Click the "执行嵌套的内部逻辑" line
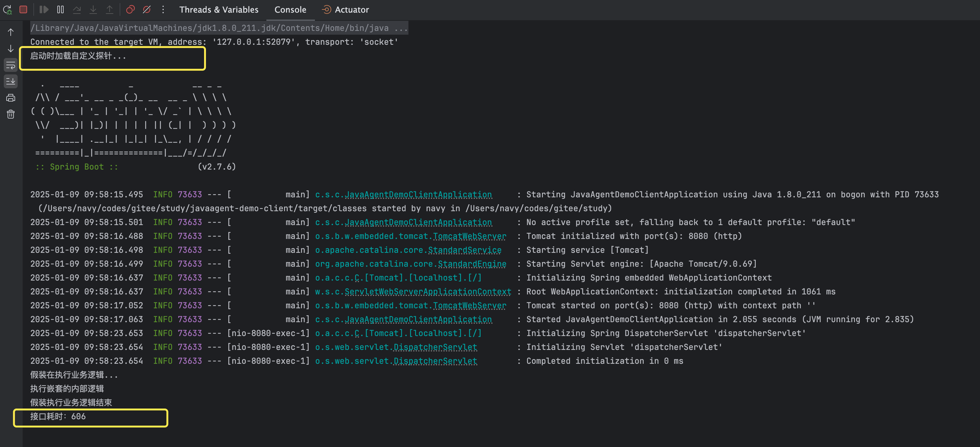This screenshot has height=447, width=980. [67, 389]
